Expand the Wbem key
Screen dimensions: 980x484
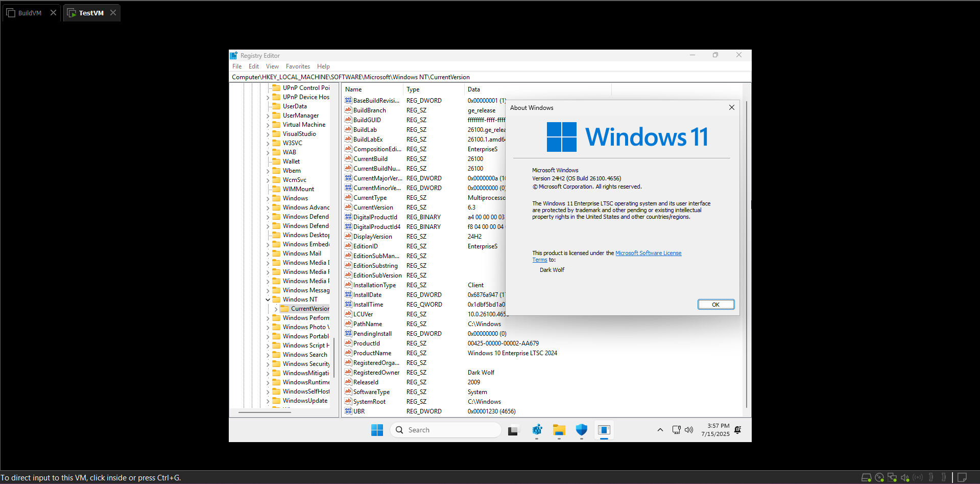268,171
